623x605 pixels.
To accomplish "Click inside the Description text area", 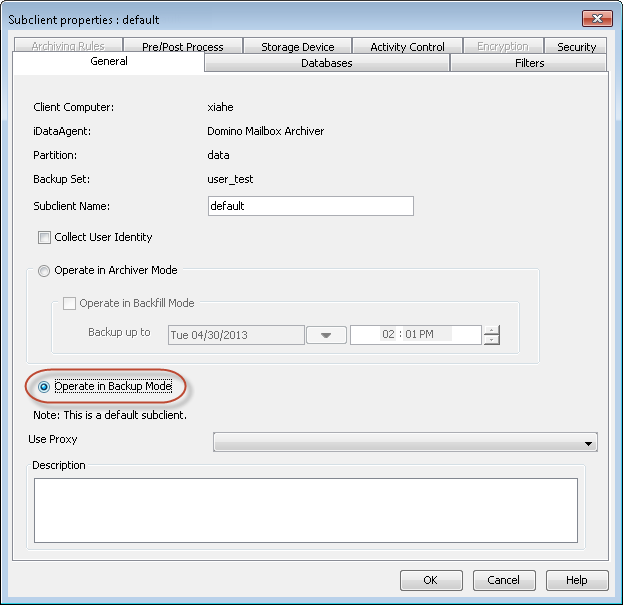I will pyautogui.click(x=305, y=510).
